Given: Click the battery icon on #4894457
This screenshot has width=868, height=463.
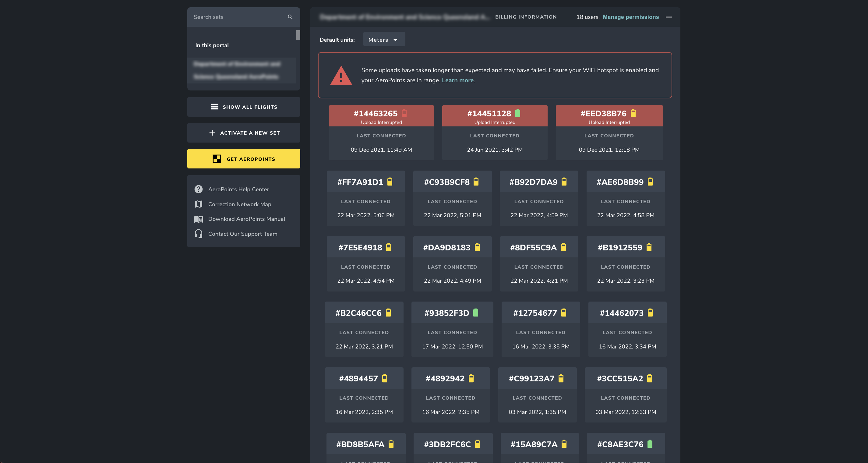Looking at the screenshot, I should (x=385, y=378).
